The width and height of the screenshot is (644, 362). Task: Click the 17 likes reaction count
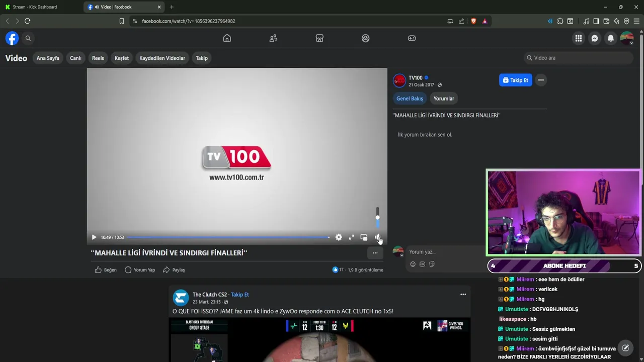(x=338, y=270)
